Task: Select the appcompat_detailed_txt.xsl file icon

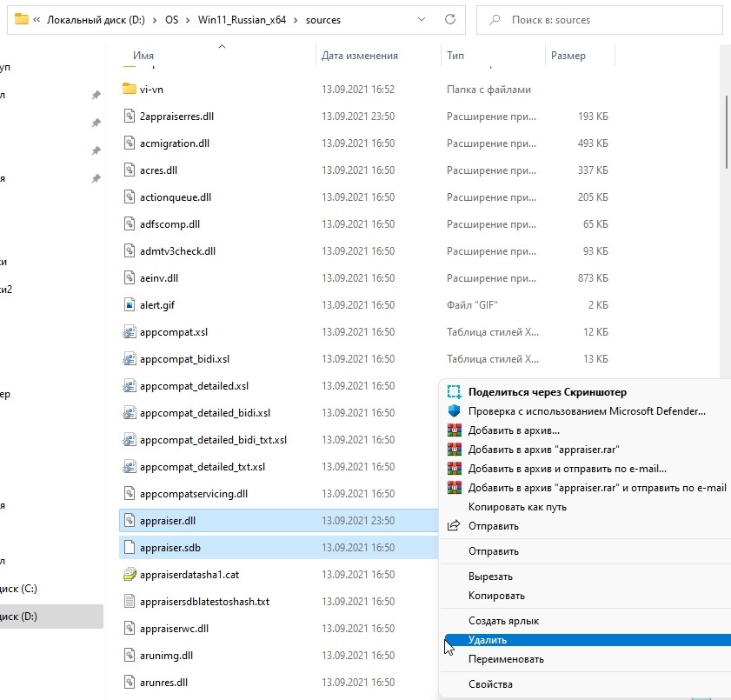Action: point(130,467)
